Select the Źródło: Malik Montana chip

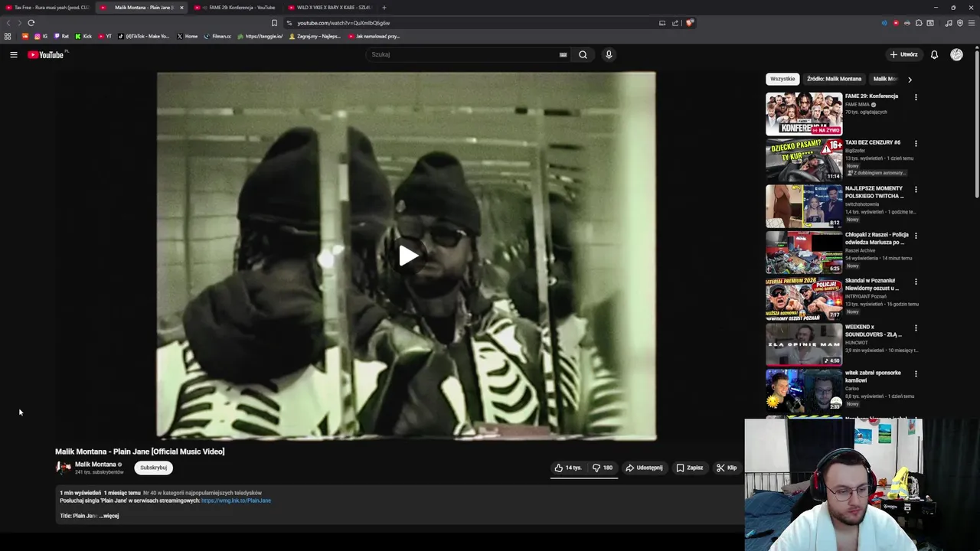point(834,79)
